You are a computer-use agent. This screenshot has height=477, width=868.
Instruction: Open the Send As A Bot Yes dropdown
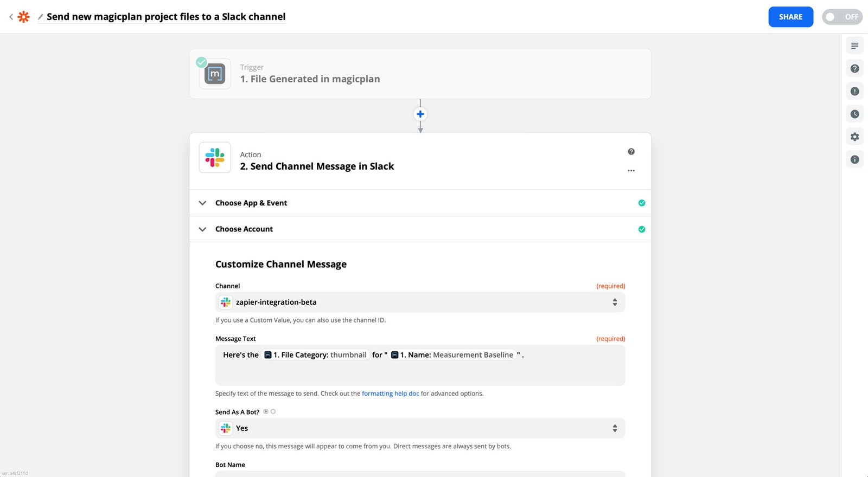point(420,428)
